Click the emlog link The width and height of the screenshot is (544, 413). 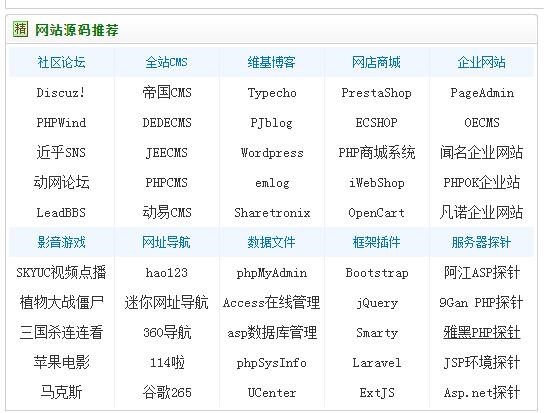click(x=272, y=183)
